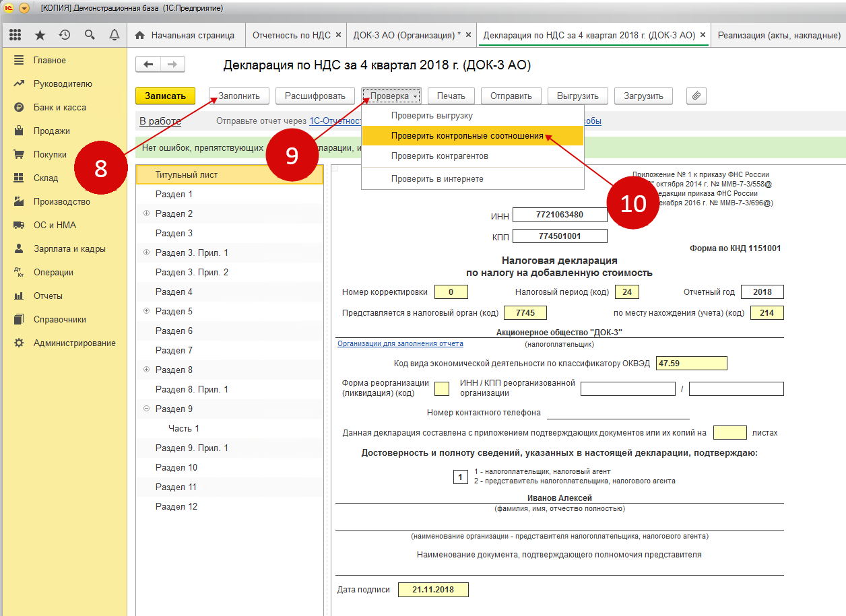Switch to Отчетность по НДС tab
This screenshot has height=616, width=846.
(291, 35)
